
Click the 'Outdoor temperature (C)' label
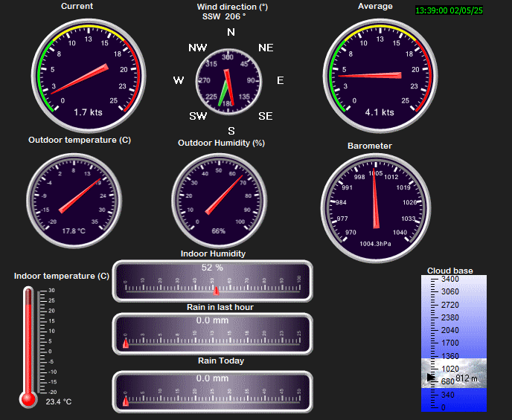pyautogui.click(x=80, y=140)
